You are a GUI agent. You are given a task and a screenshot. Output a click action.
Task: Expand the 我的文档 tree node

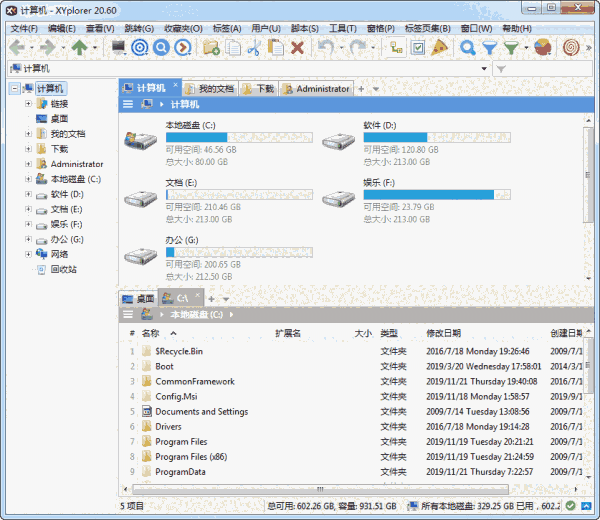pyautogui.click(x=28, y=134)
